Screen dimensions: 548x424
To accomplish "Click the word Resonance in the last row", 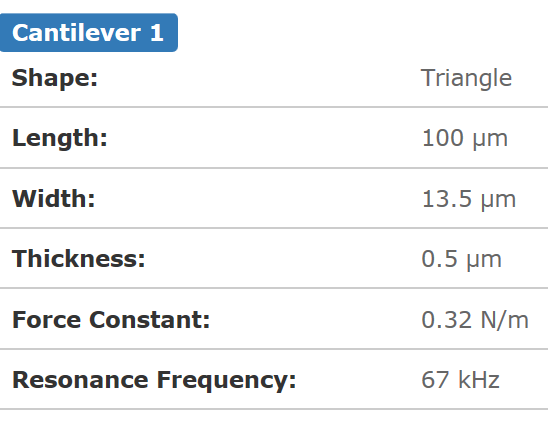I will click(x=80, y=380).
